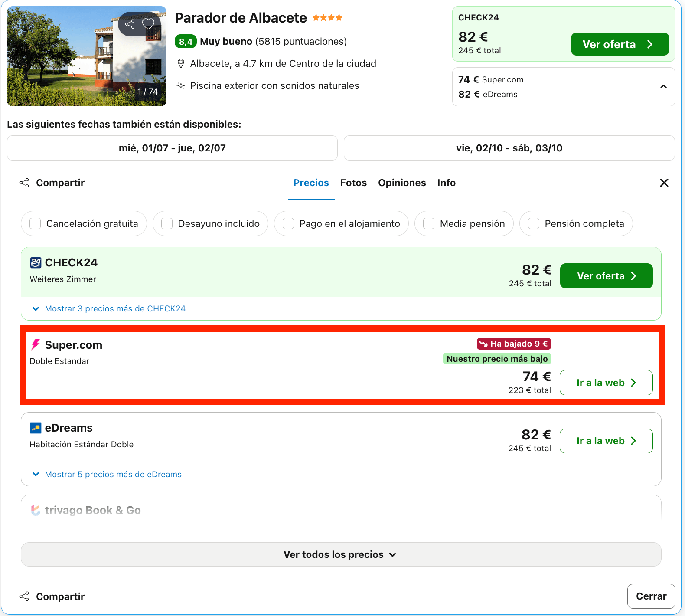The image size is (685, 616).
Task: Close the price panel with X
Action: tap(664, 183)
